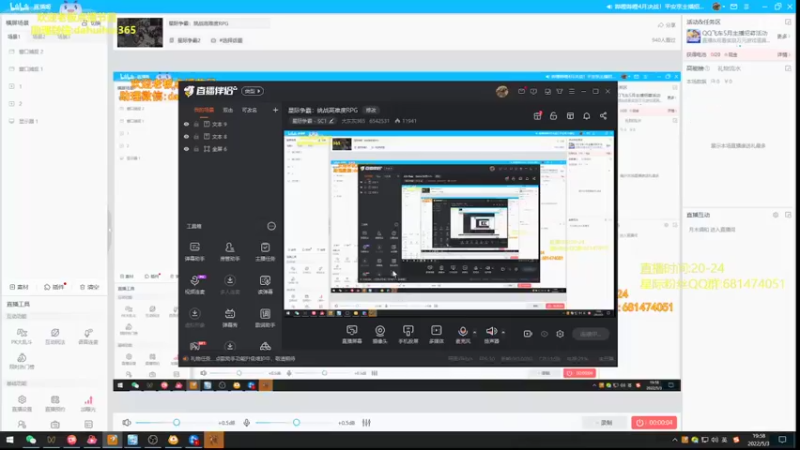800x450 pixels.
Task: Add 多媒体 source in 直播伴侣
Action: click(x=436, y=334)
